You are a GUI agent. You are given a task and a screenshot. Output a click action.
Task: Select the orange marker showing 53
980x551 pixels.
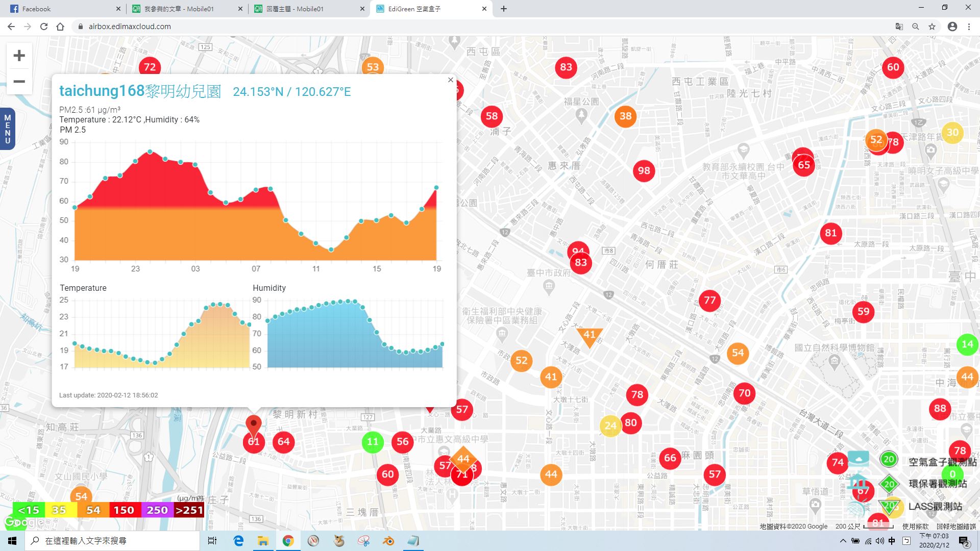(x=373, y=67)
